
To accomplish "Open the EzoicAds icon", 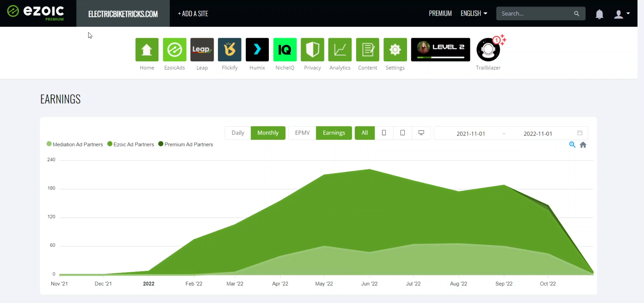I will tap(174, 50).
